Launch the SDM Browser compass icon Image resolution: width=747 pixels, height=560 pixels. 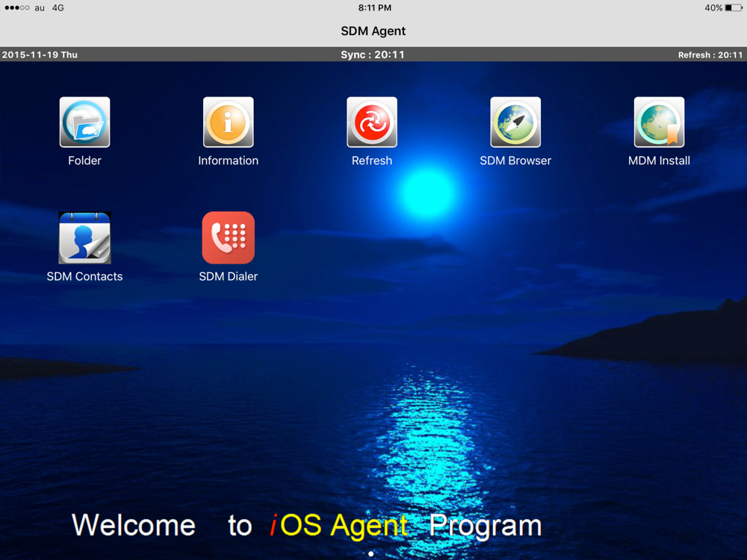[x=515, y=122]
